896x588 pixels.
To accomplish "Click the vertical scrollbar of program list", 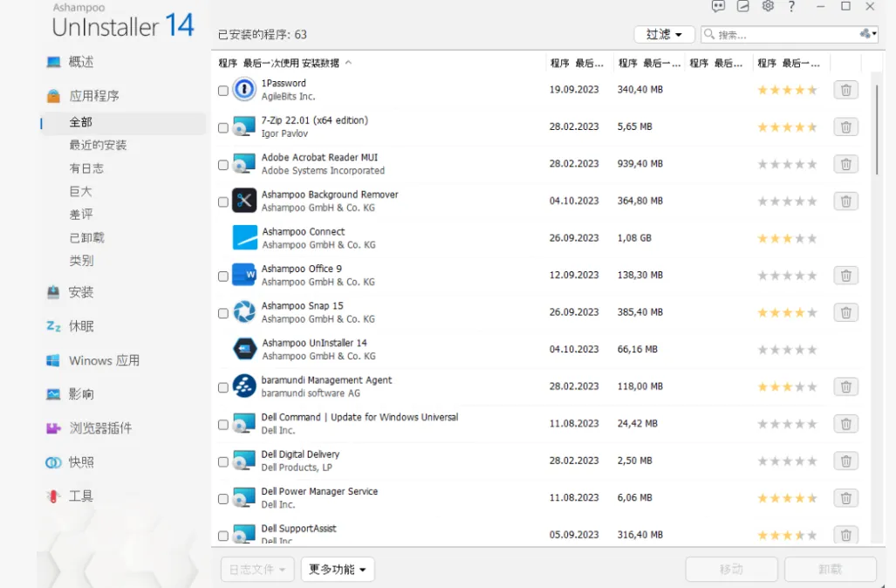I will tap(877, 130).
